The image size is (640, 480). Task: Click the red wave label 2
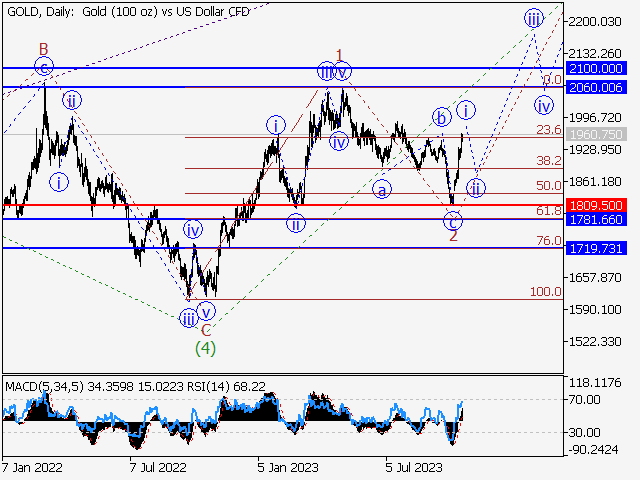tap(453, 236)
